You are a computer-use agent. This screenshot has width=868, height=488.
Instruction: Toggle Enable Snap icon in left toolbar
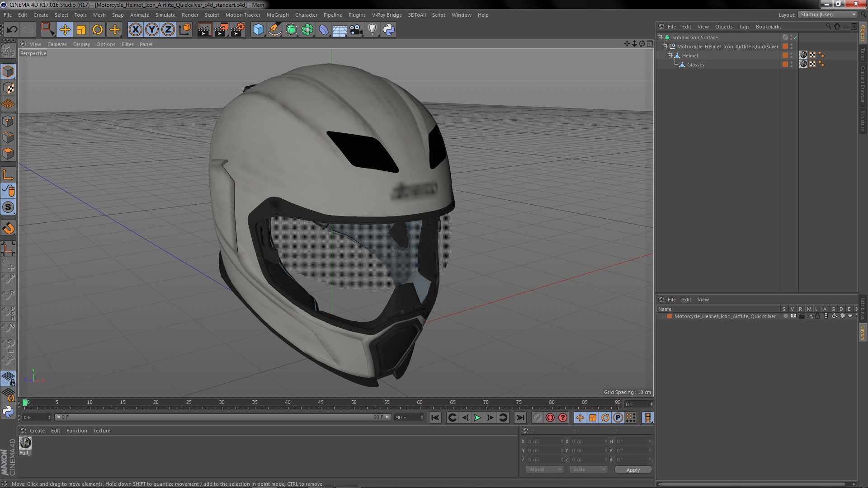pyautogui.click(x=8, y=207)
